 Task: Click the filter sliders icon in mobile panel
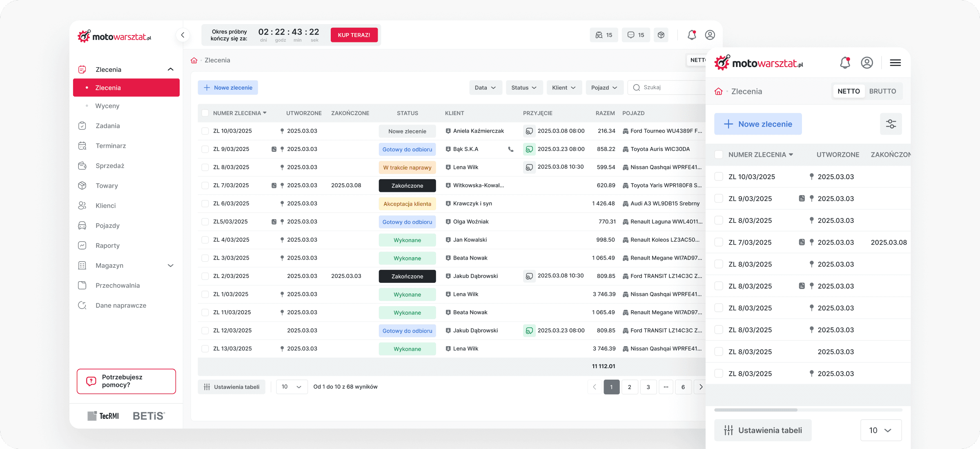tap(891, 124)
